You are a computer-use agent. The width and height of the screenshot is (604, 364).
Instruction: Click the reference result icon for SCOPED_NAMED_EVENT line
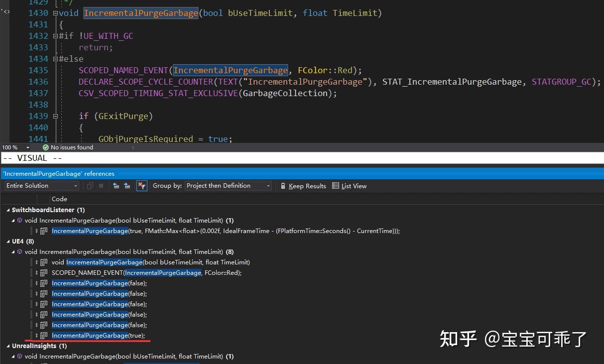tap(44, 272)
